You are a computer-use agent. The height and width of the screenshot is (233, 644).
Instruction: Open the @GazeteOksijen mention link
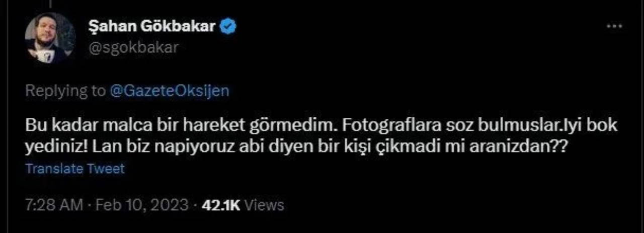click(169, 91)
